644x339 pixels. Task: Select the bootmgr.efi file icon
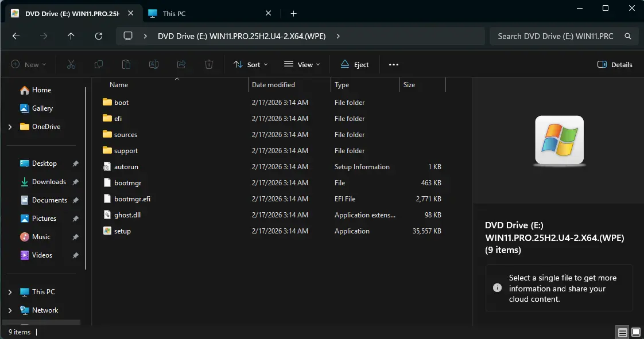(107, 198)
